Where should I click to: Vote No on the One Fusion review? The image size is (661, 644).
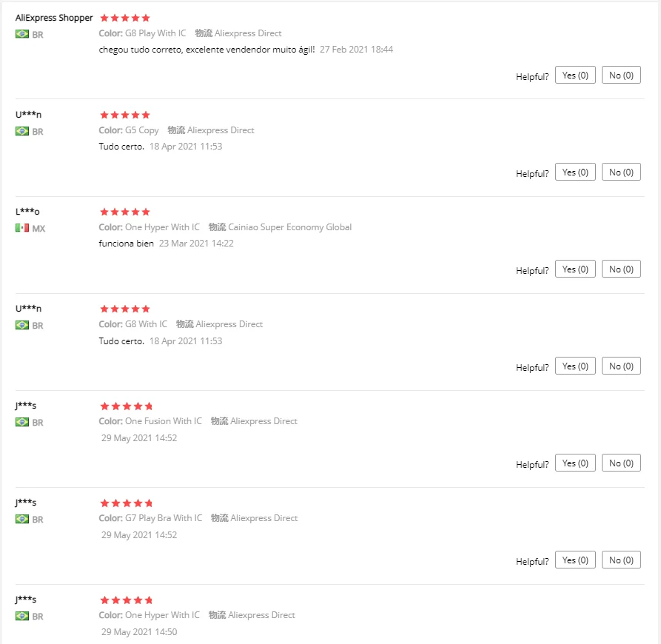621,463
